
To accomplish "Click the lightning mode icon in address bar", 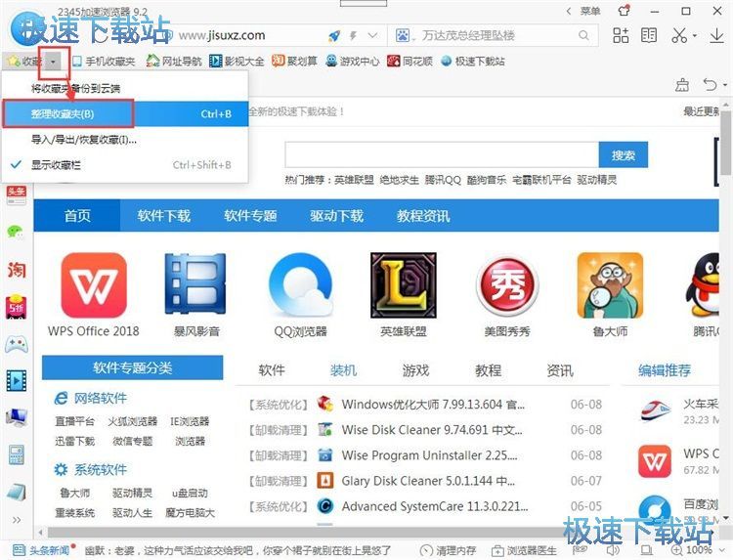I will [354, 35].
